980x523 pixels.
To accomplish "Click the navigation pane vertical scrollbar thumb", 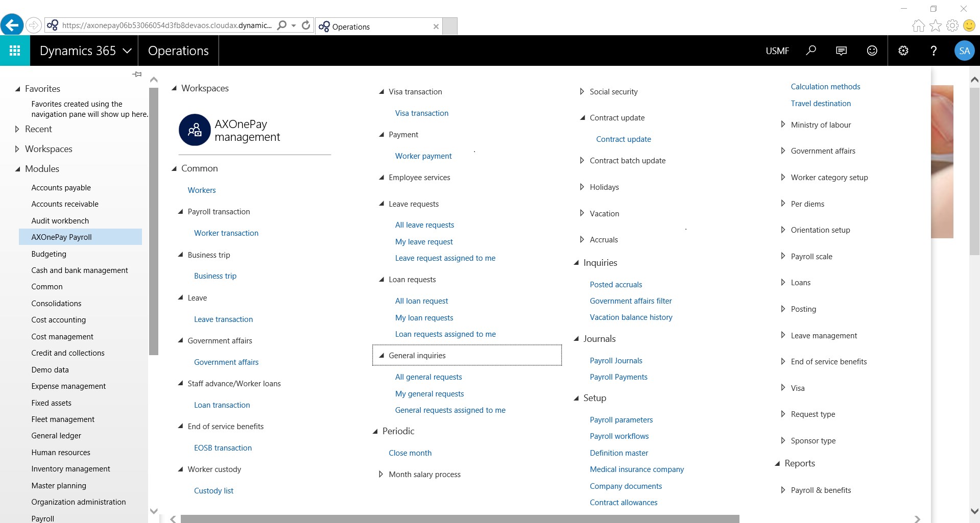I will [154, 221].
